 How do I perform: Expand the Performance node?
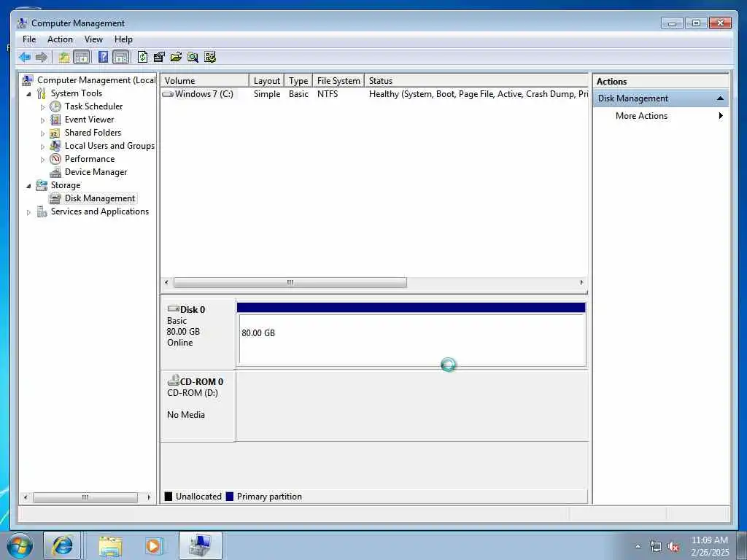(42, 160)
